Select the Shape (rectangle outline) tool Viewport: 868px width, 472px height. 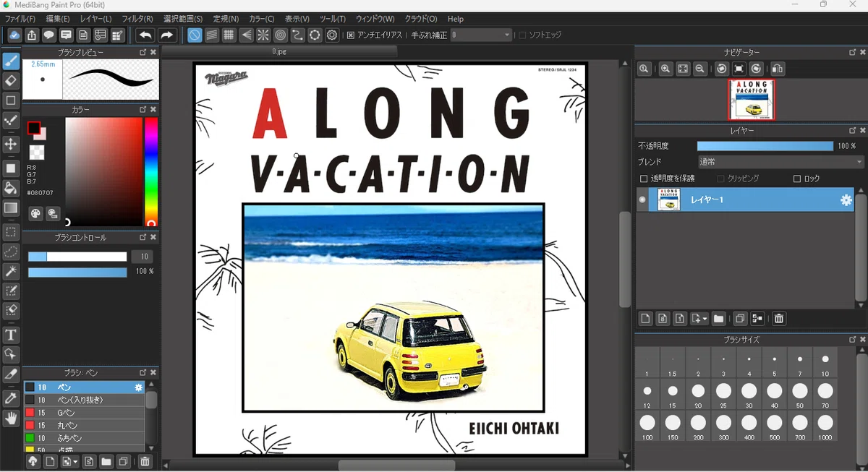point(11,100)
